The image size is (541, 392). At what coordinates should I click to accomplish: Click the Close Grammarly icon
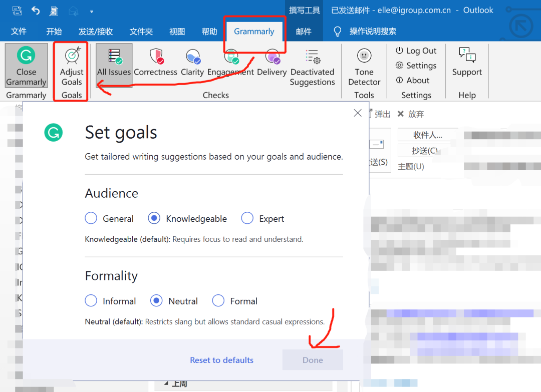click(26, 55)
